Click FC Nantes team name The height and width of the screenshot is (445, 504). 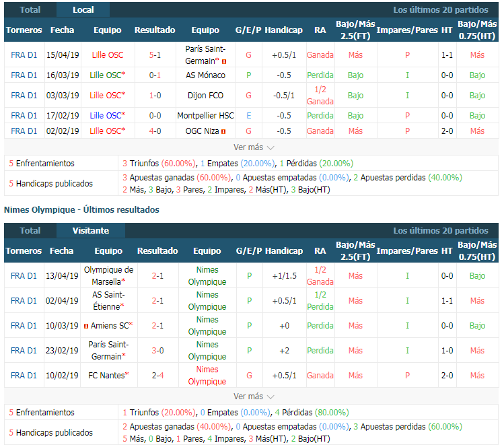[106, 375]
